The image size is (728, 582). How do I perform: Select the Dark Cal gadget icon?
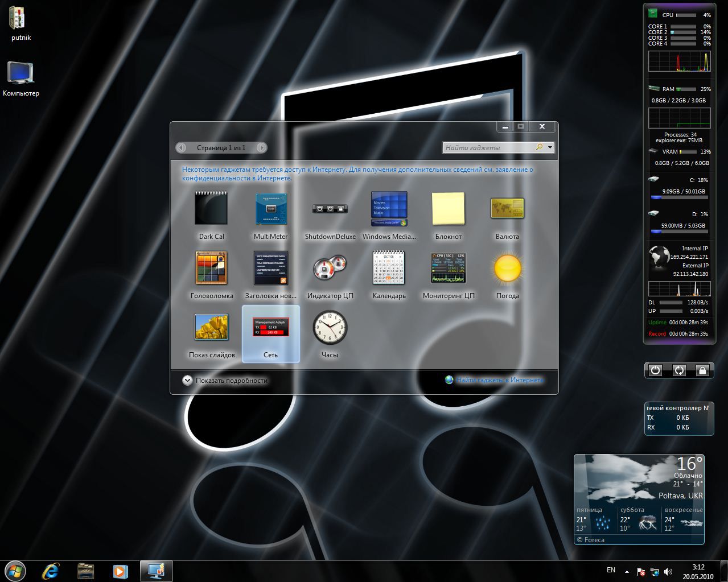pos(211,208)
